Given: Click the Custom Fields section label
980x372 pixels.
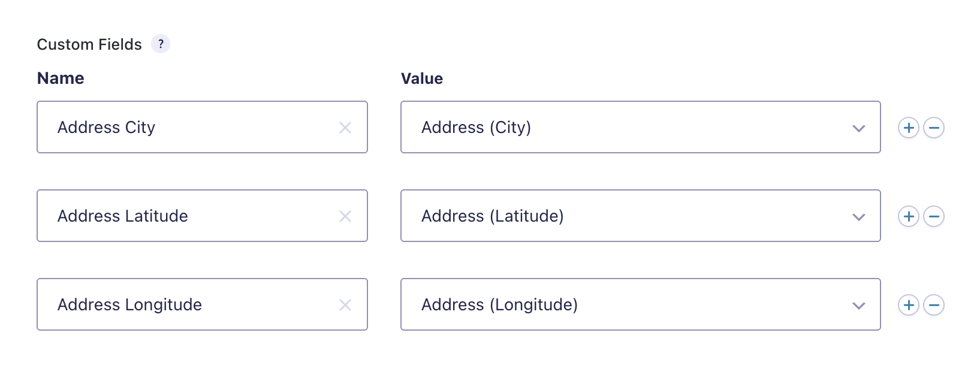Looking at the screenshot, I should tap(89, 44).
